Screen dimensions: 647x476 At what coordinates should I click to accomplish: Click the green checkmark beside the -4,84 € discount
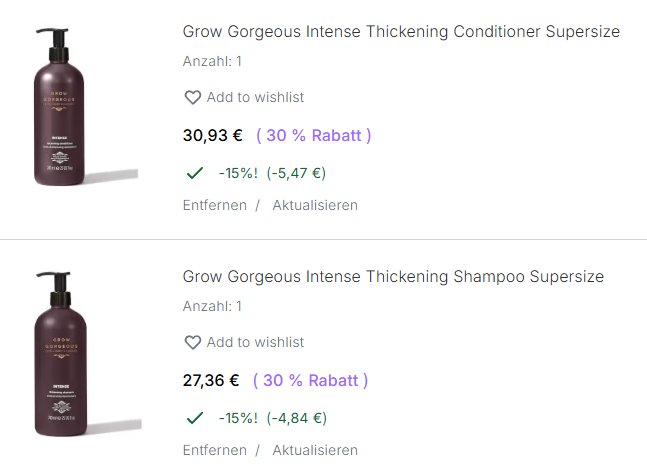tap(195, 418)
